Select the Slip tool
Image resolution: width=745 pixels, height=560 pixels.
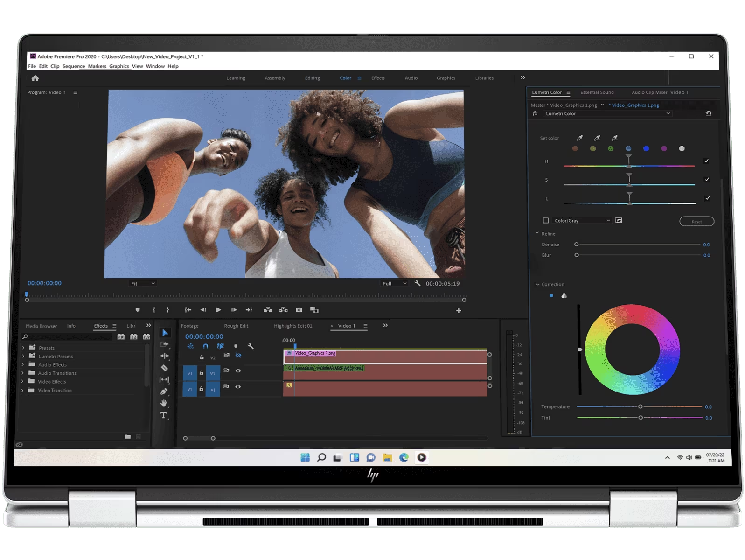[164, 380]
